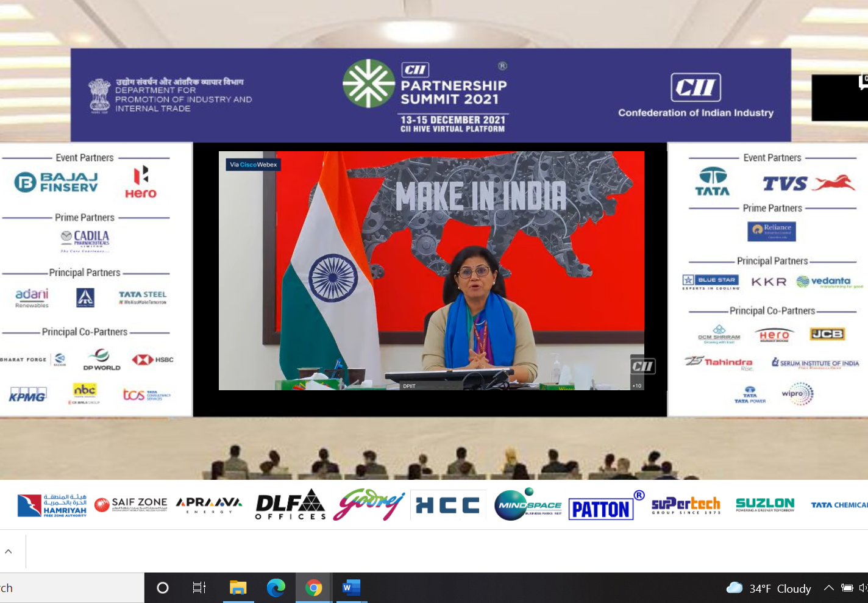Click the Mindspace Business Parks logo
The width and height of the screenshot is (868, 603).
528,505
